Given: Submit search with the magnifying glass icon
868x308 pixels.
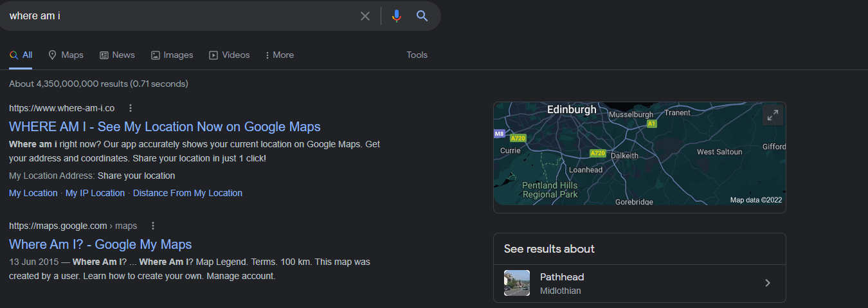Looking at the screenshot, I should pyautogui.click(x=422, y=16).
